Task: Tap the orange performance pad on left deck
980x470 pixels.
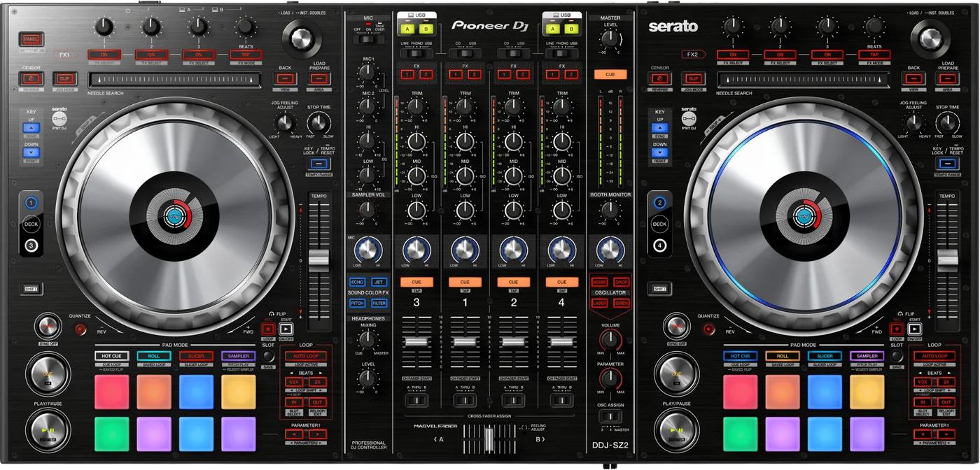Action: (154, 392)
